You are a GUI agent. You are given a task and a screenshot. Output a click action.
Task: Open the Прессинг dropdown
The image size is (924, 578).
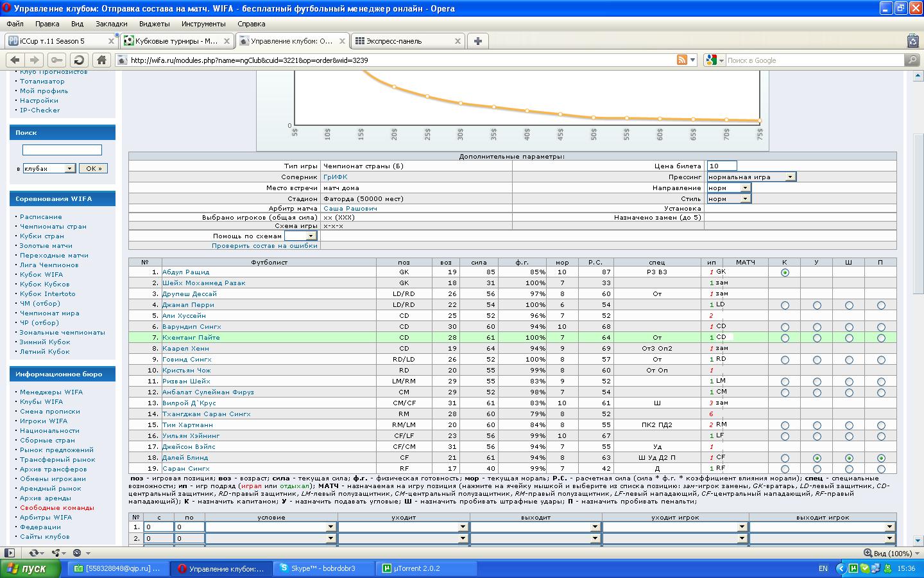tap(751, 177)
